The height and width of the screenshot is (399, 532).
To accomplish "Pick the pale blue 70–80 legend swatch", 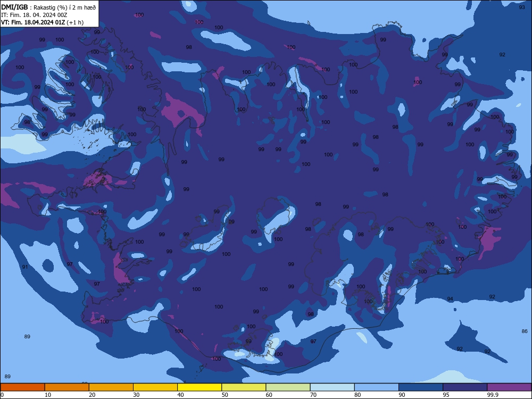I will (332, 387).
